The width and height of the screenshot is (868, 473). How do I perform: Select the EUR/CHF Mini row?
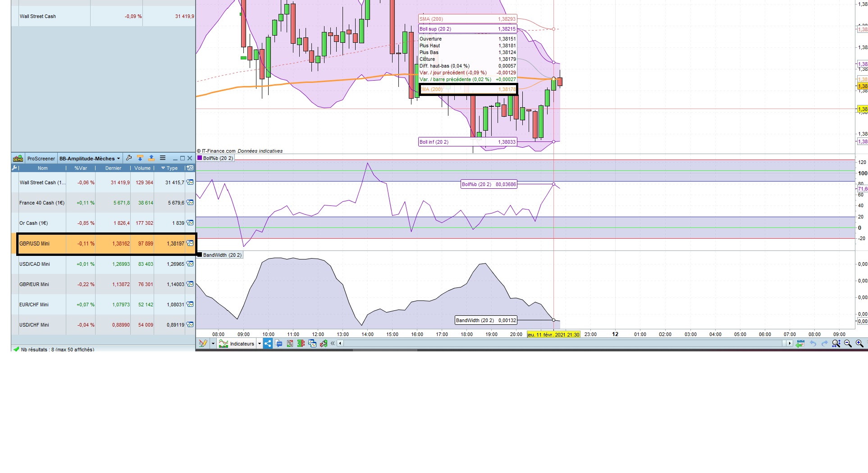click(103, 305)
